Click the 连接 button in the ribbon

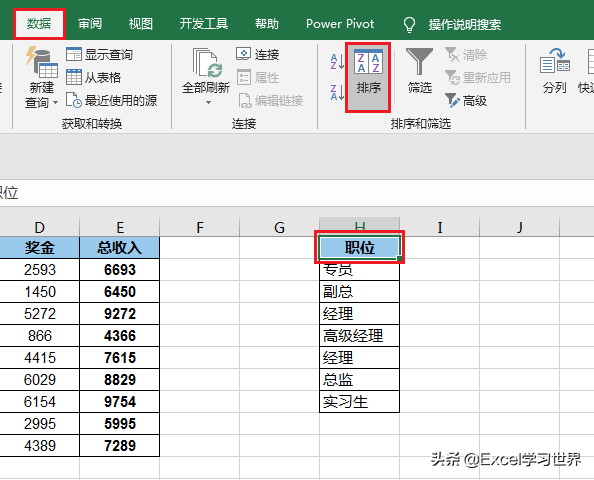pyautogui.click(x=258, y=55)
